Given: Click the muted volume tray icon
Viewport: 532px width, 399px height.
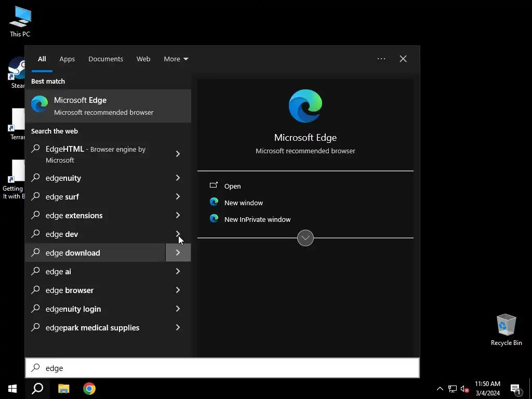Looking at the screenshot, I should click(x=464, y=389).
